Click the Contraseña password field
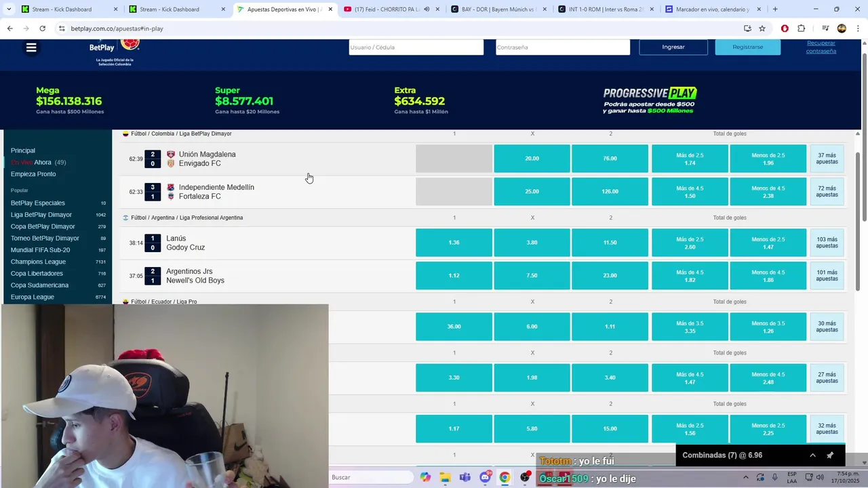 click(x=563, y=47)
